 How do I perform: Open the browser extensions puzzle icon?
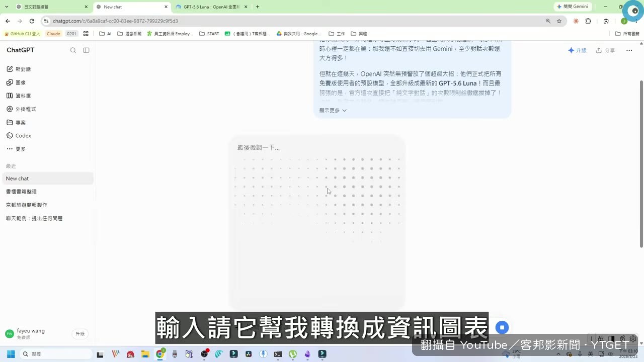588,21
